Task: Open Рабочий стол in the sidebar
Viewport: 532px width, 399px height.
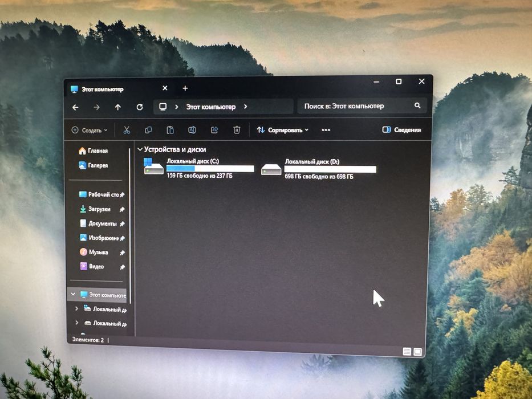Action: click(99, 194)
